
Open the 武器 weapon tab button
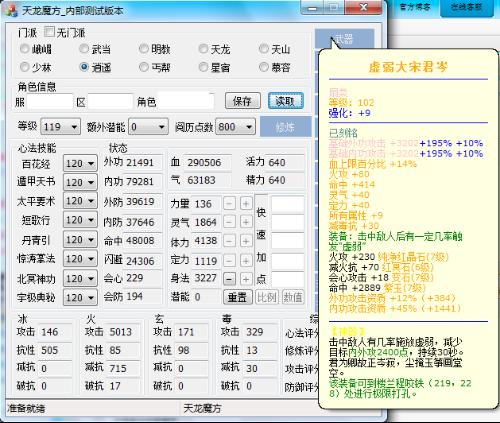[344, 39]
